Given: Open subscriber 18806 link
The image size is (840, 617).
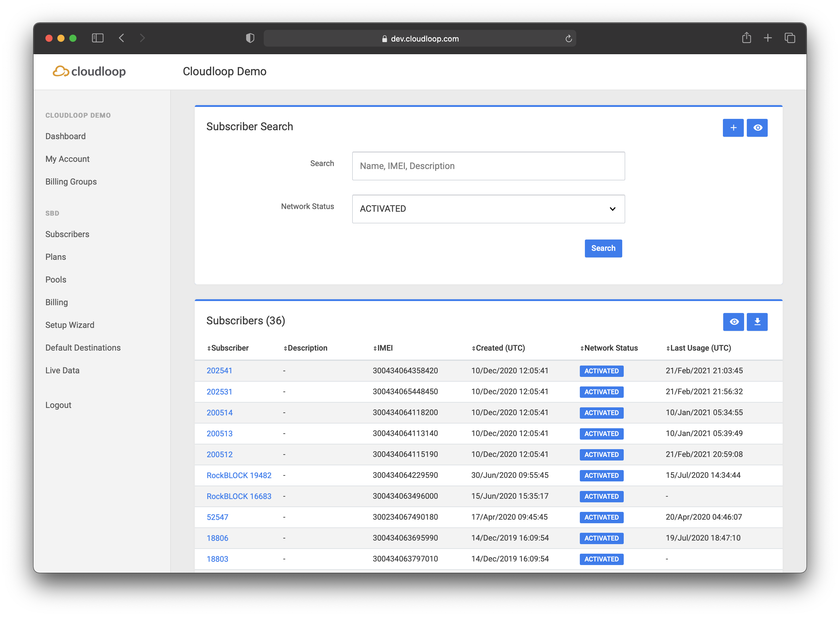Looking at the screenshot, I should [217, 538].
